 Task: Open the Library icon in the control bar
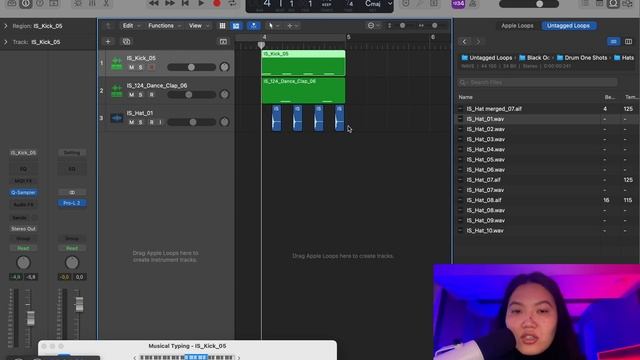pyautogui.click(x=12, y=3)
